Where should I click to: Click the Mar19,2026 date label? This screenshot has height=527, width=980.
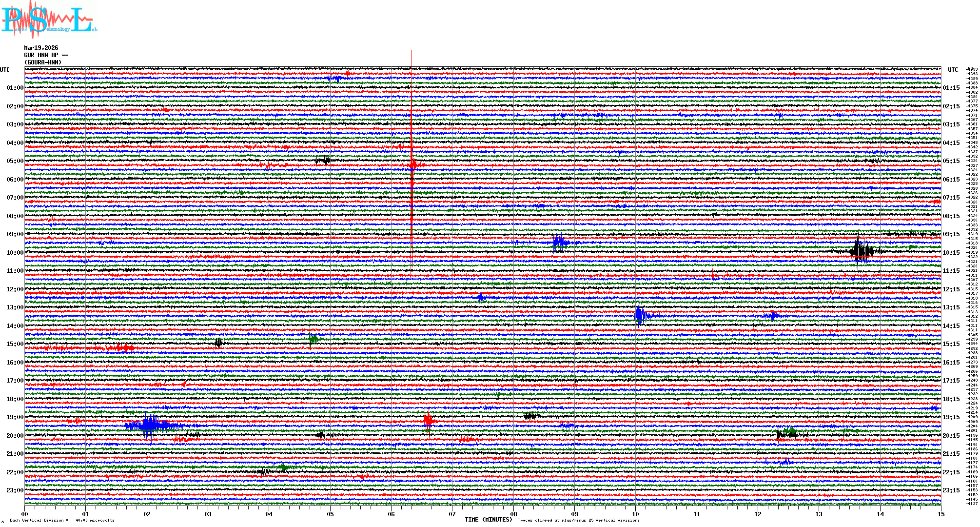[x=41, y=48]
